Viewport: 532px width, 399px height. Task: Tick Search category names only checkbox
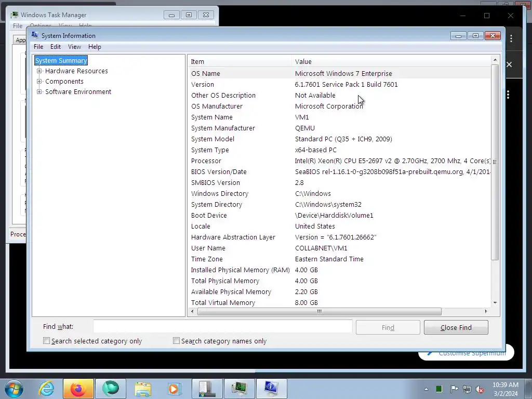tap(176, 341)
